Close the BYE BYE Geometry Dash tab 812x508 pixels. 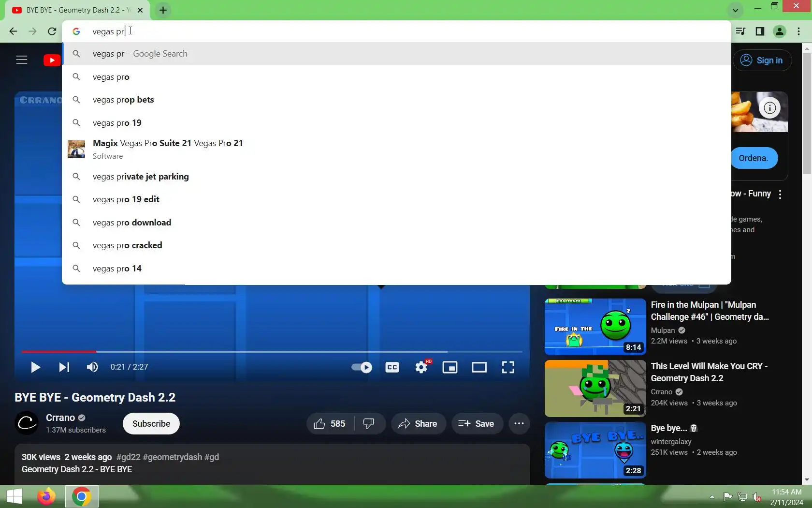click(140, 10)
